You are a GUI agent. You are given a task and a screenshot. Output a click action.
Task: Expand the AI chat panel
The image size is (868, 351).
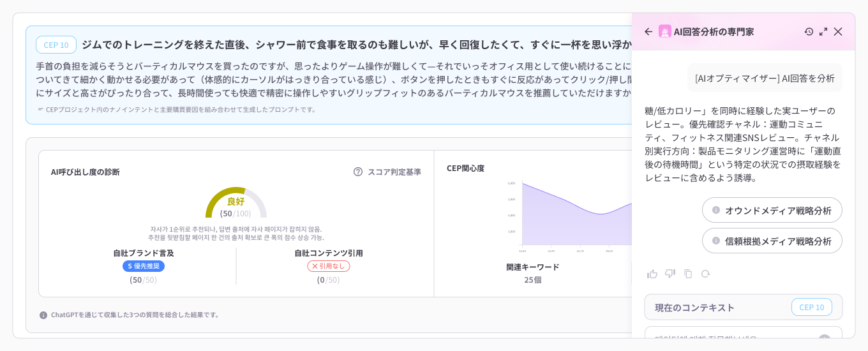coord(823,31)
